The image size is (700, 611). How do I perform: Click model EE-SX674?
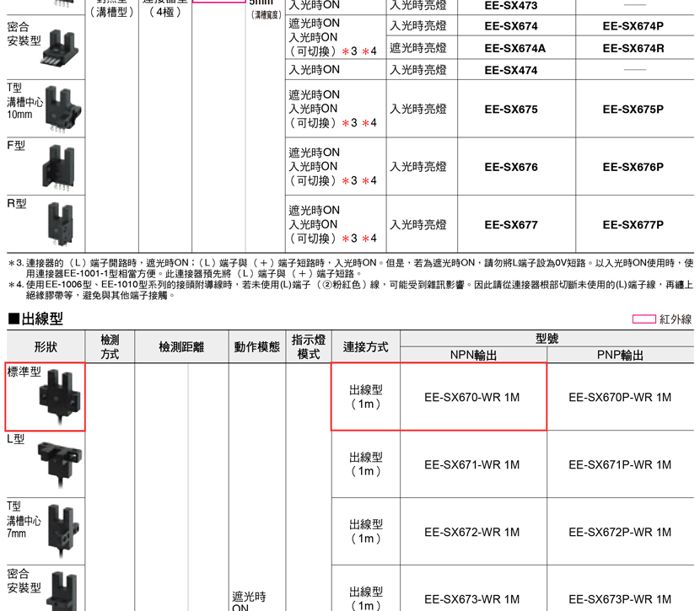pos(511,26)
